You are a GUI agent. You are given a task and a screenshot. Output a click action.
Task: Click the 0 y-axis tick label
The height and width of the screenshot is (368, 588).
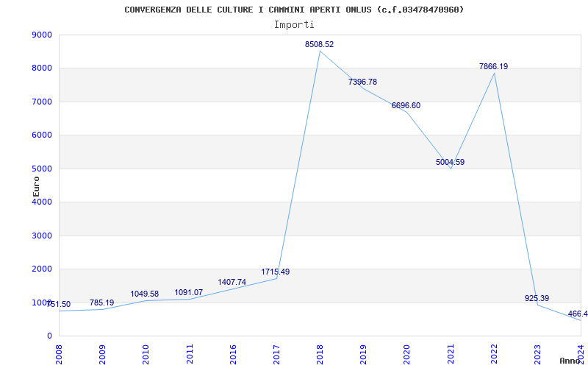[x=50, y=336]
